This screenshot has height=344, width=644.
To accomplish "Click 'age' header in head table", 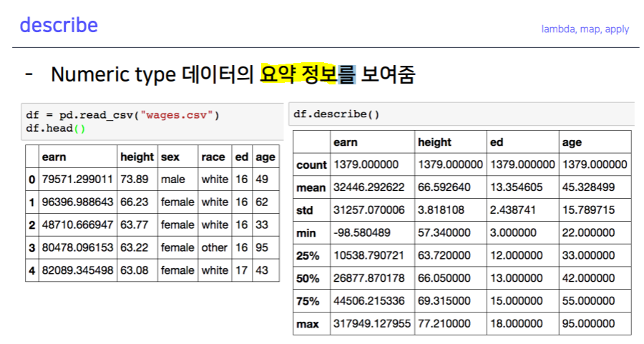I will click(265, 157).
